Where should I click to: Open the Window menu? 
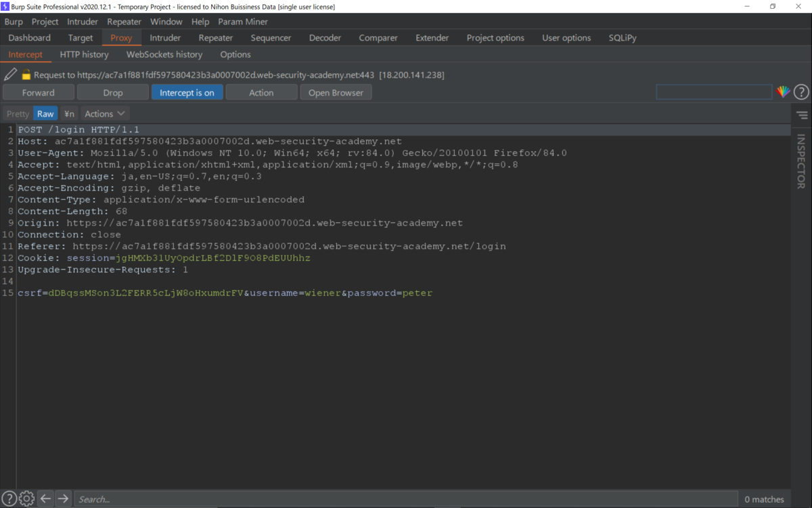pyautogui.click(x=166, y=22)
